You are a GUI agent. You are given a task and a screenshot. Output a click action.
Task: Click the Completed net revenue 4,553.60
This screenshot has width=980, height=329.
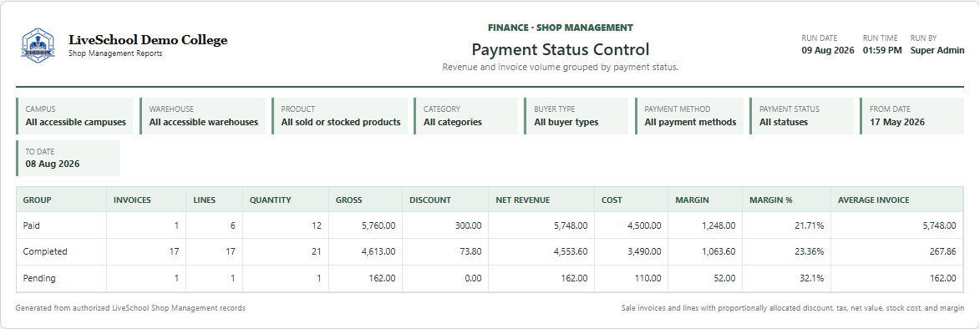coord(571,251)
